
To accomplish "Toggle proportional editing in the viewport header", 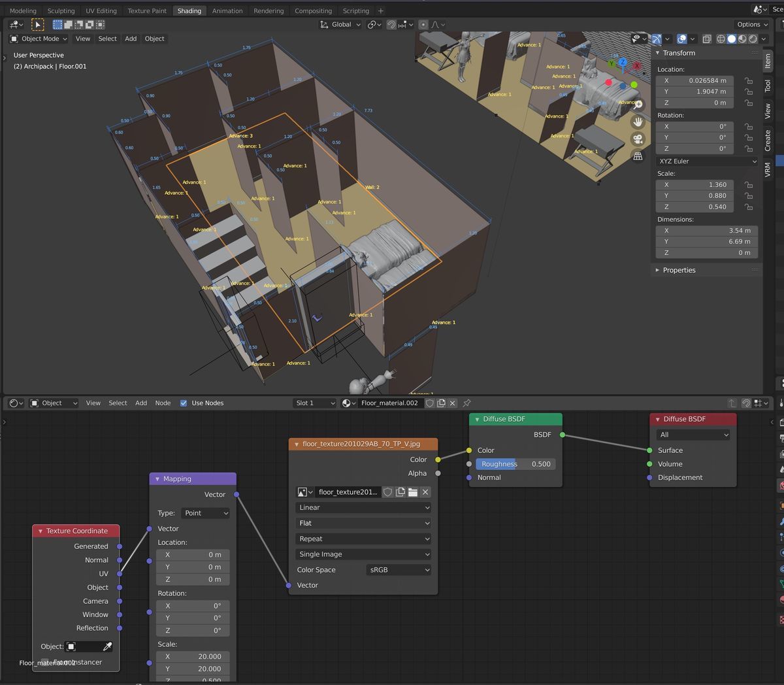I will (423, 24).
